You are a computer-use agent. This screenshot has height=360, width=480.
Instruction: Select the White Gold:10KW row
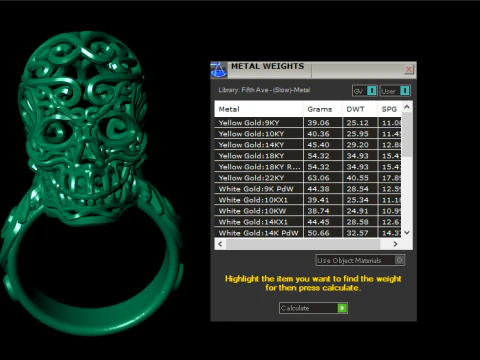coord(308,211)
